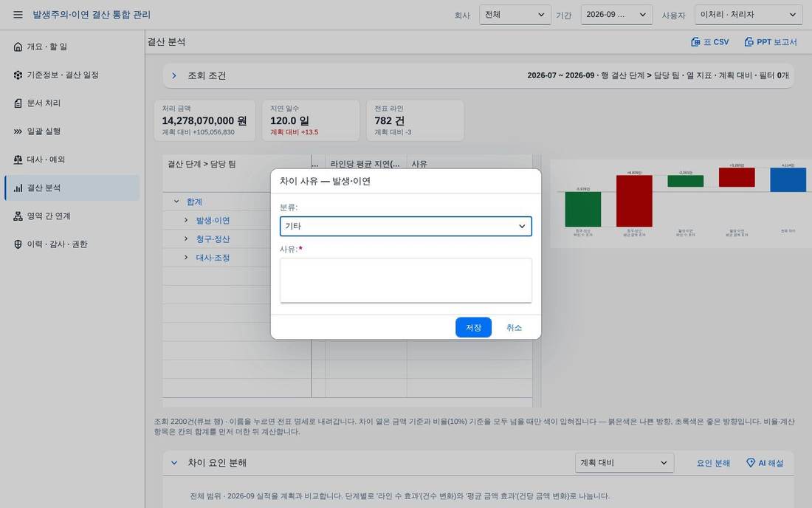Click the 기준정보 · 결산 일정 settings icon
The height and width of the screenshot is (508, 812).
(x=18, y=75)
